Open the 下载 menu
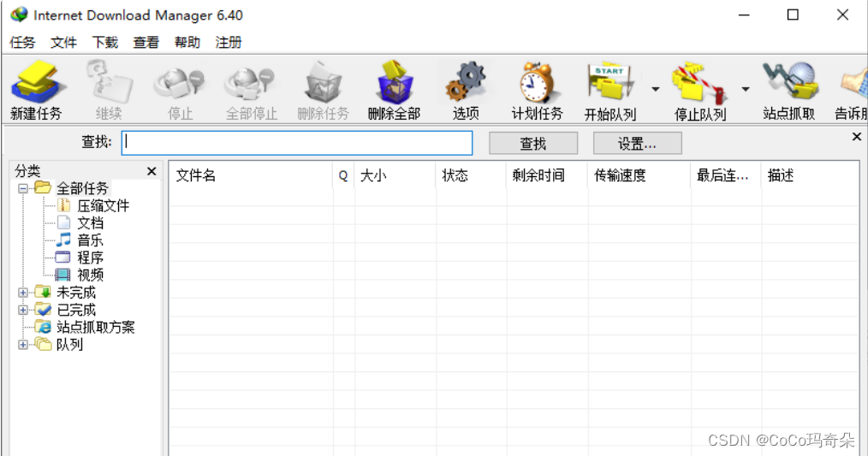Image resolution: width=868 pixels, height=456 pixels. tap(105, 42)
